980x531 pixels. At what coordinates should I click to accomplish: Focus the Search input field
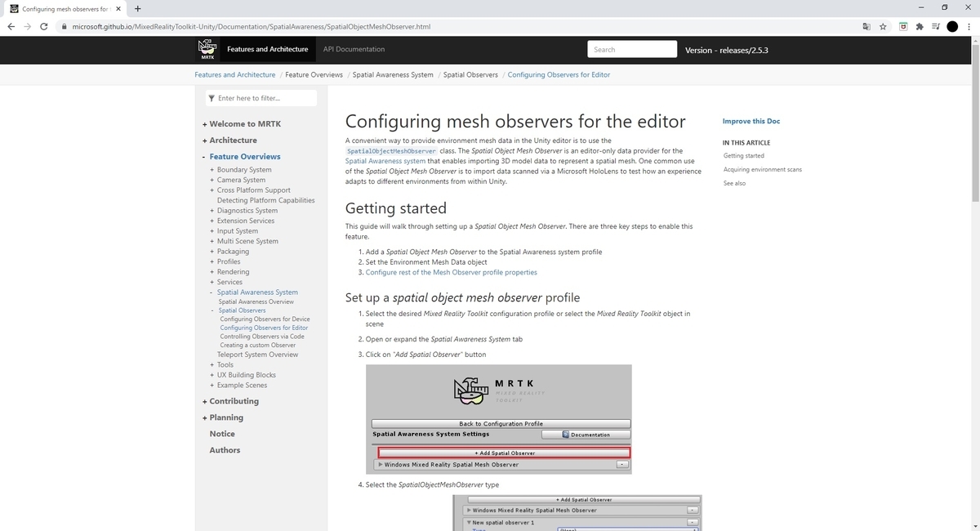click(x=631, y=49)
